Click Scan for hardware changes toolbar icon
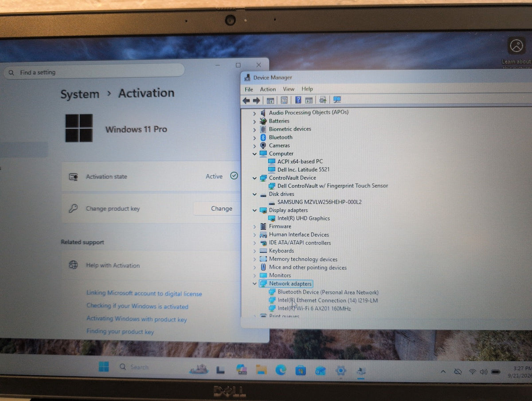This screenshot has height=401, width=532. [337, 100]
